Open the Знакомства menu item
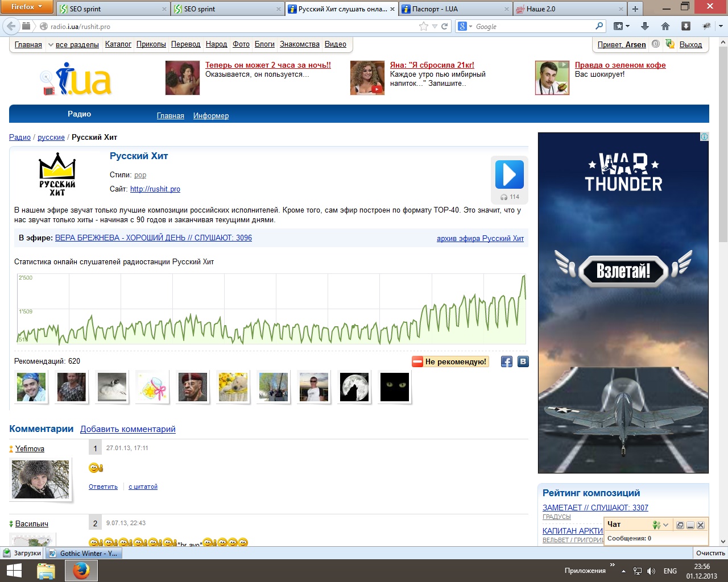The height and width of the screenshot is (582, 728). click(300, 44)
